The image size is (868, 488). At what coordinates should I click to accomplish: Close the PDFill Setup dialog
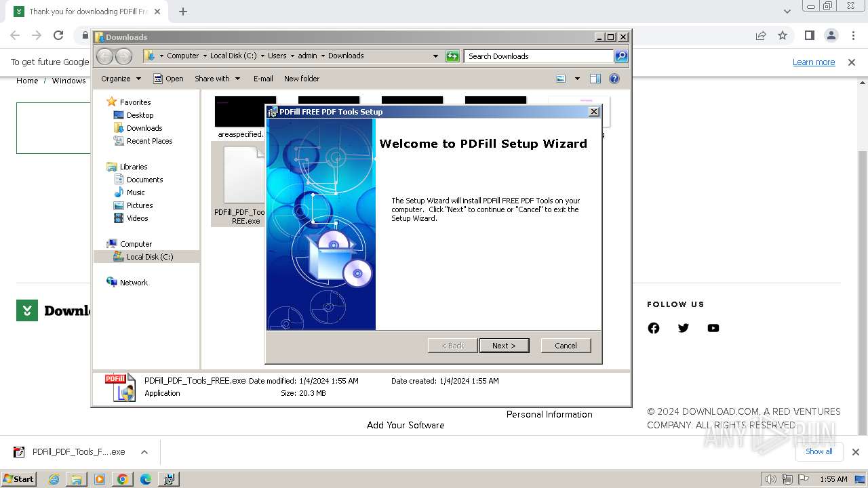pos(594,112)
